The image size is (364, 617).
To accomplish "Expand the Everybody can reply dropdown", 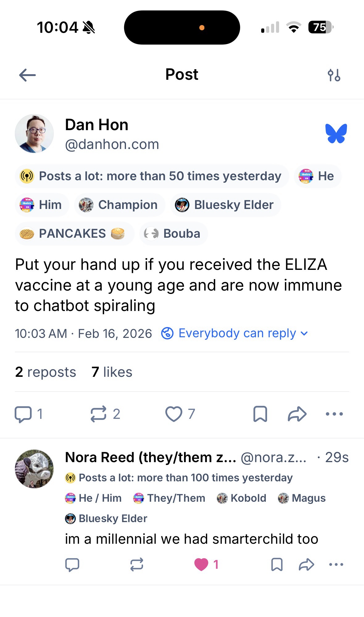I will (x=235, y=333).
